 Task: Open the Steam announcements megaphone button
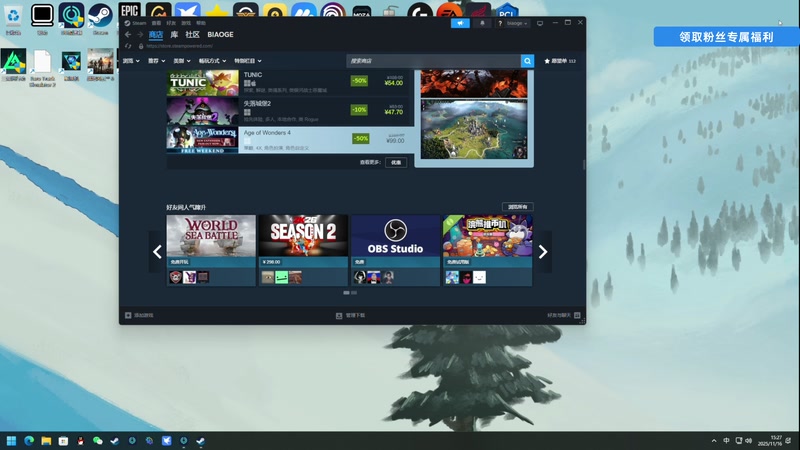pyautogui.click(x=460, y=23)
